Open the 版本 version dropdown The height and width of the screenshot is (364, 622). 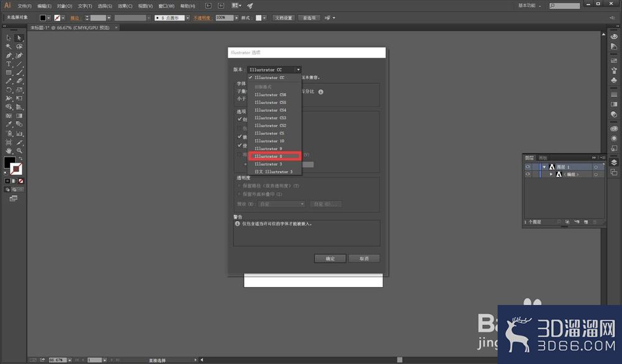click(x=274, y=70)
